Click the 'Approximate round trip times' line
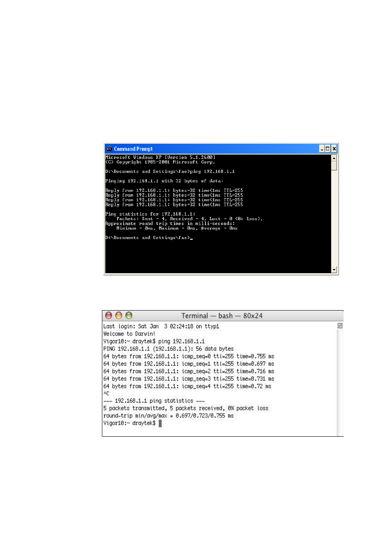 coord(170,223)
